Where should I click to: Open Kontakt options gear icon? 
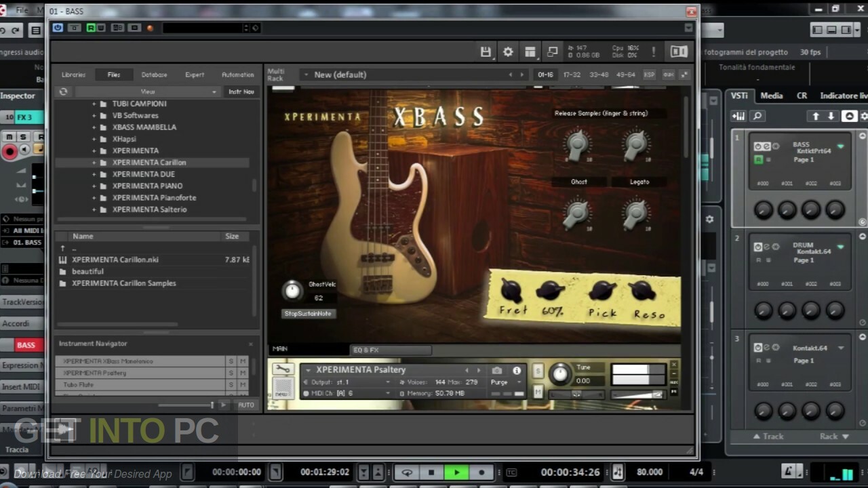tap(508, 52)
